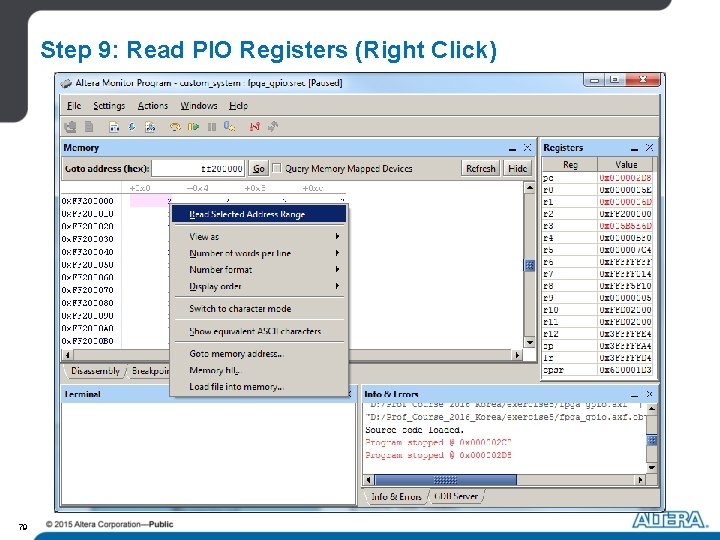Close the Registers panel
Viewport: 720px width, 540px height.
pyautogui.click(x=649, y=147)
